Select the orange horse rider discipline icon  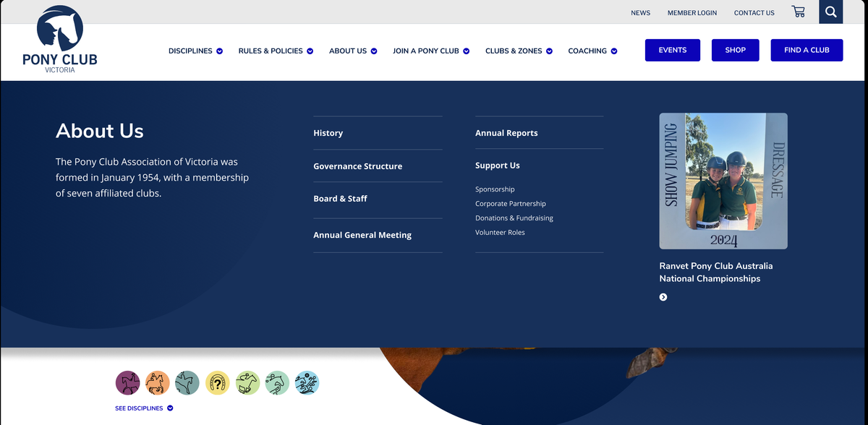[x=157, y=382]
